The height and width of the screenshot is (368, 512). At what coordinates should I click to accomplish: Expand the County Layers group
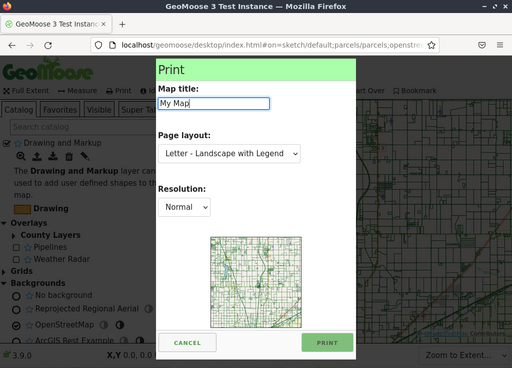[x=14, y=236]
